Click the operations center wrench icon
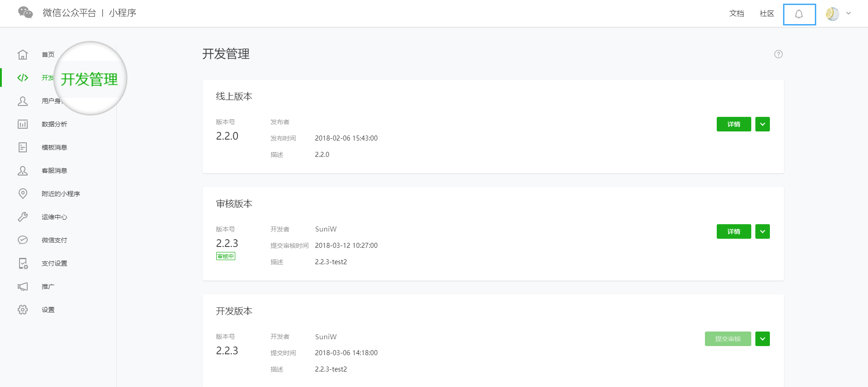 point(23,217)
